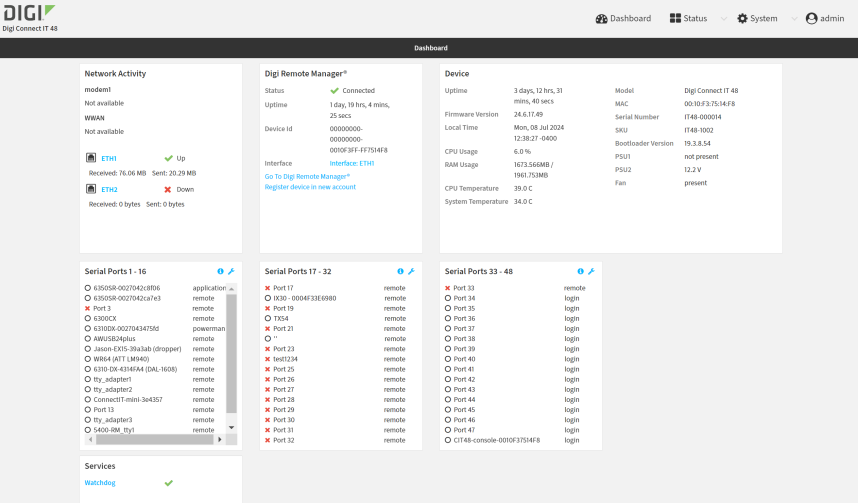Open the ETH2 interface link
The image size is (858, 503).
pos(109,189)
